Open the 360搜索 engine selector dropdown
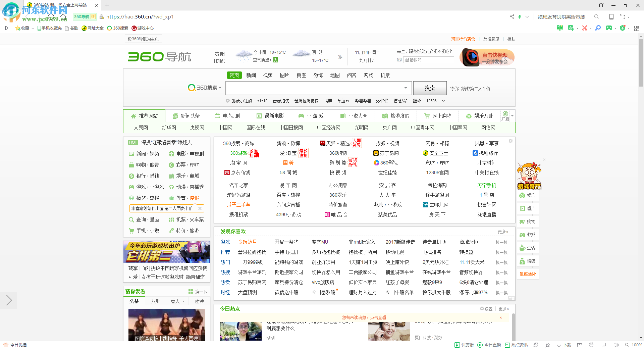This screenshot has height=349, width=644. point(204,88)
